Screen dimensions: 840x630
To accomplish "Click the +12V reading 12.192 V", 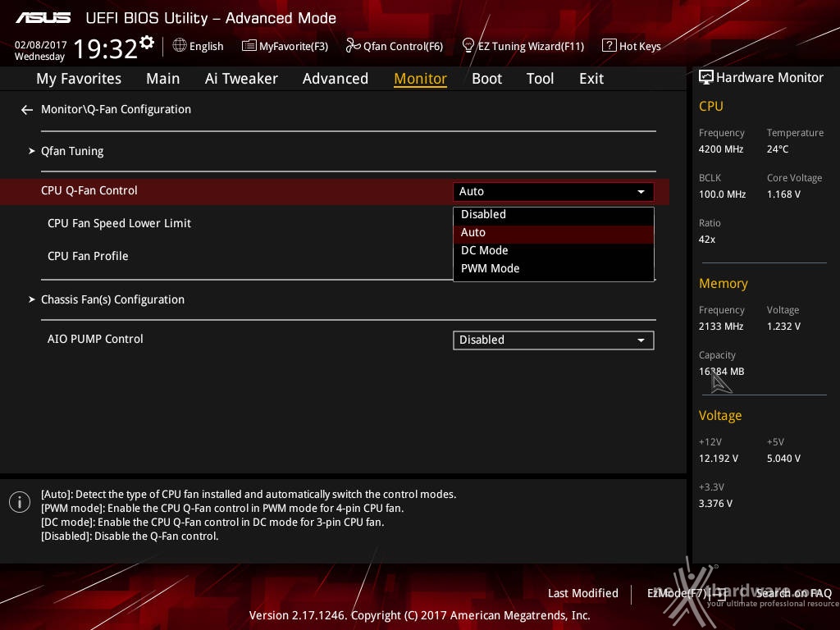I will [718, 459].
